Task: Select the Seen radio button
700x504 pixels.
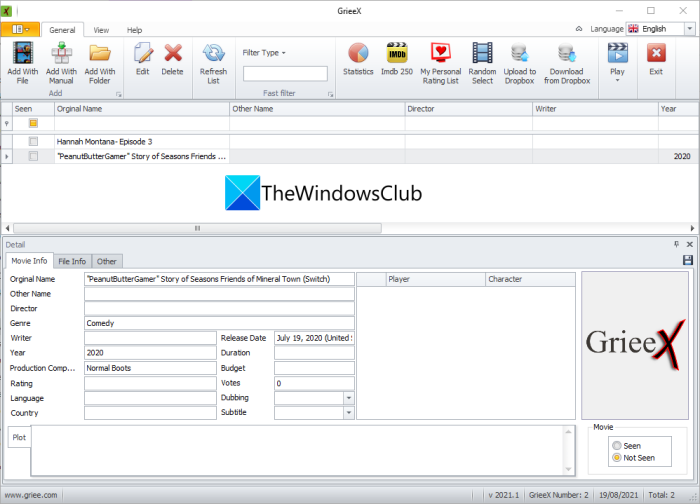Action: coord(617,446)
